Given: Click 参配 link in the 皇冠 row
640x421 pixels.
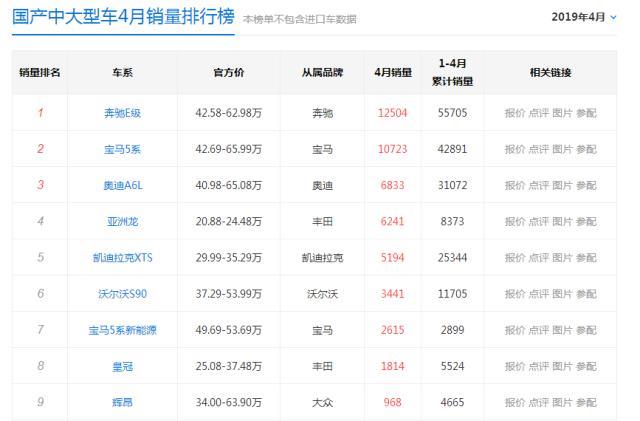Looking at the screenshot, I should [x=587, y=366].
